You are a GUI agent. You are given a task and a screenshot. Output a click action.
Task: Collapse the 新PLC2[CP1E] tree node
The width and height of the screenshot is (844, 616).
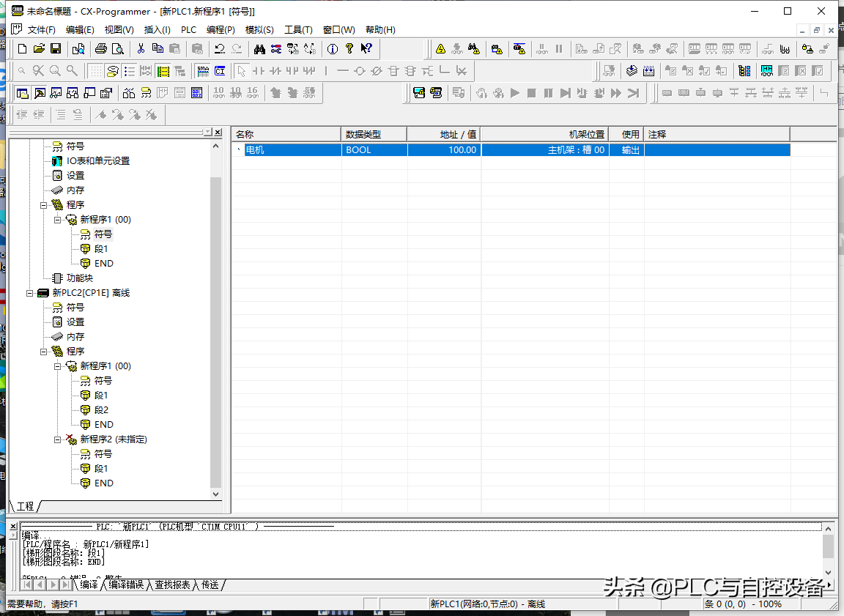pyautogui.click(x=30, y=293)
